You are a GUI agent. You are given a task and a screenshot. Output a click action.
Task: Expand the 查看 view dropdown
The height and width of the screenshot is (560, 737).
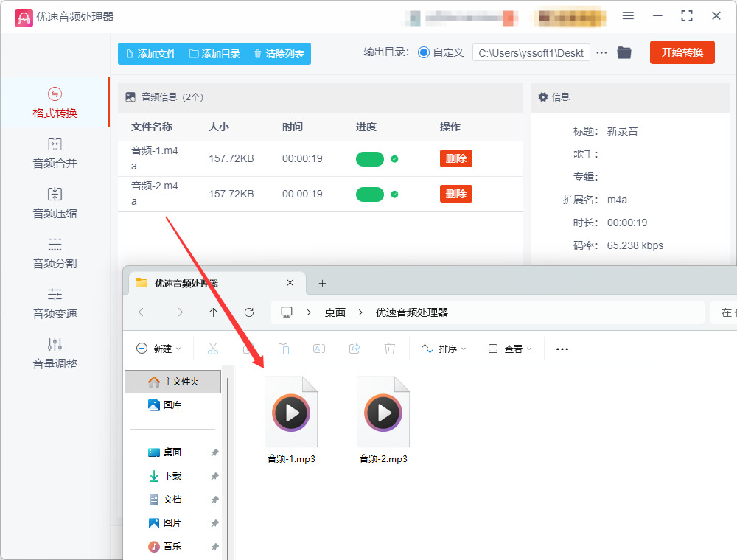tap(510, 349)
